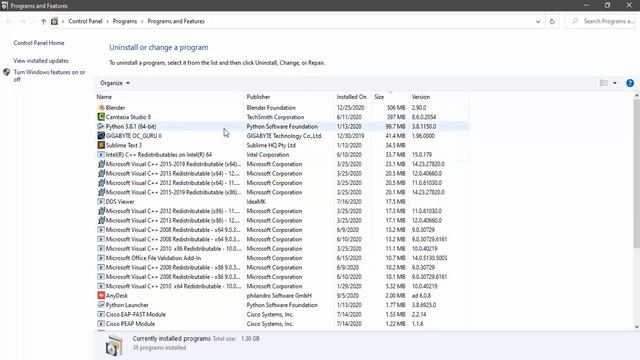Open the Control Panel breadcrumb
This screenshot has width=640, height=360.
click(85, 21)
